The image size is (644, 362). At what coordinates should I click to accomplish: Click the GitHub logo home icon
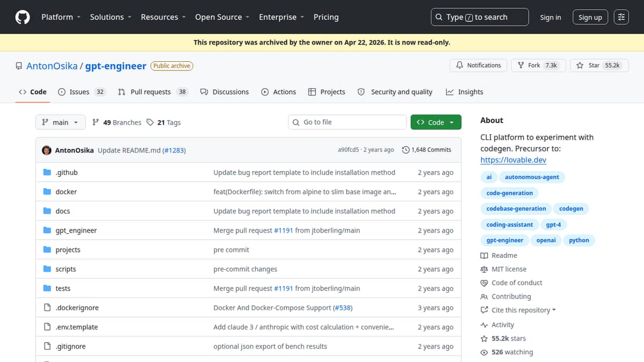[x=23, y=17]
